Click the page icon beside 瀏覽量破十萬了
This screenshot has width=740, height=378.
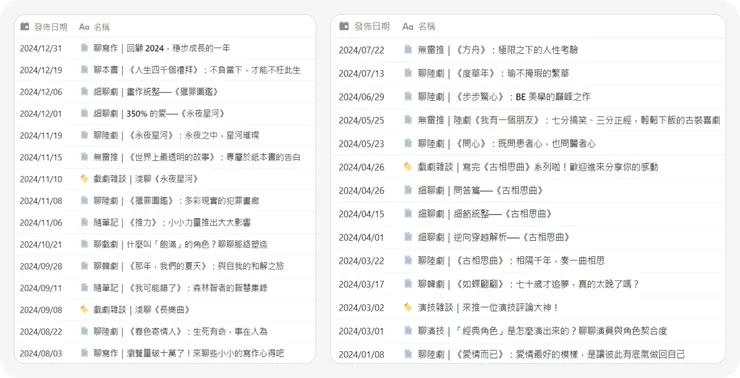pos(84,353)
